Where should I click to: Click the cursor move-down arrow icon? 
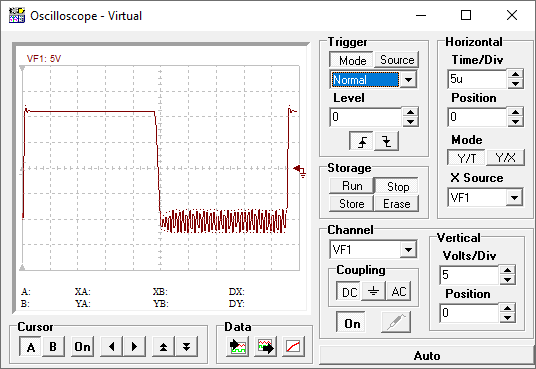[186, 347]
